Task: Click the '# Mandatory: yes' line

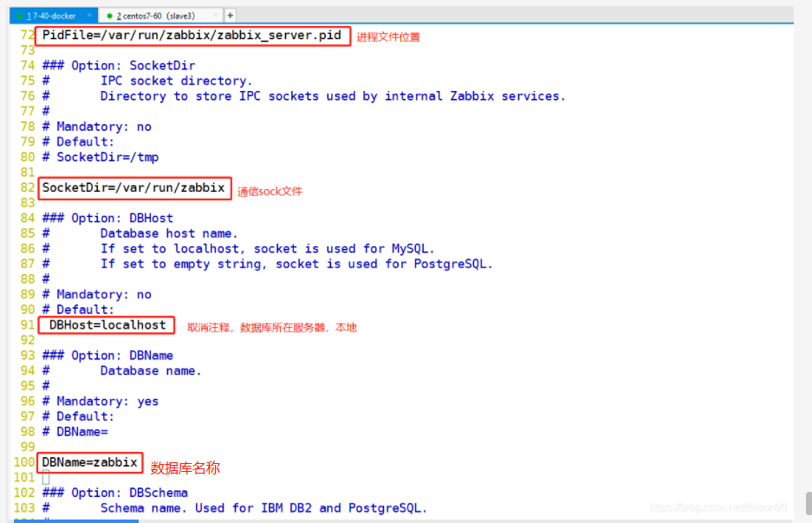Action: click(x=101, y=402)
